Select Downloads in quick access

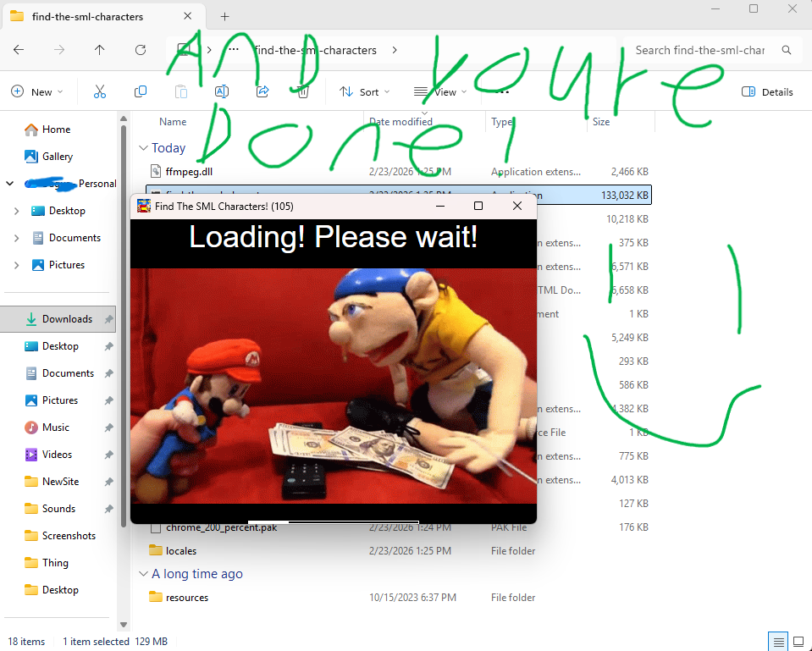(x=58, y=319)
